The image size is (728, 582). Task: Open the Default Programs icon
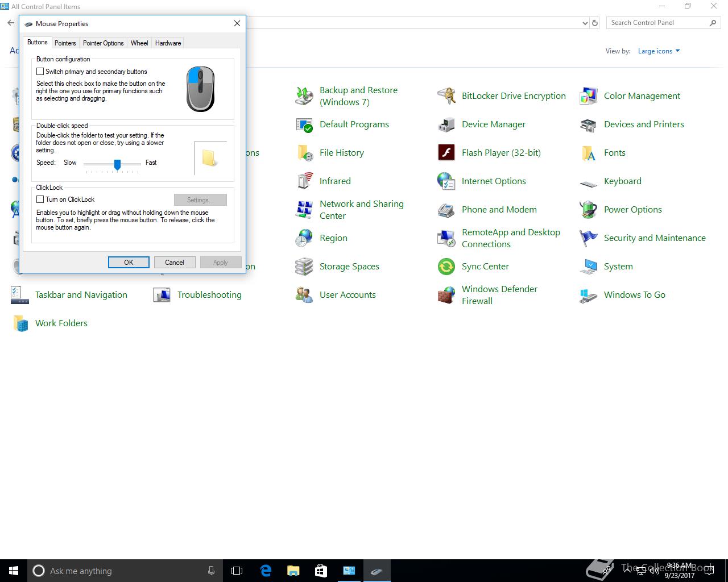pyautogui.click(x=304, y=124)
